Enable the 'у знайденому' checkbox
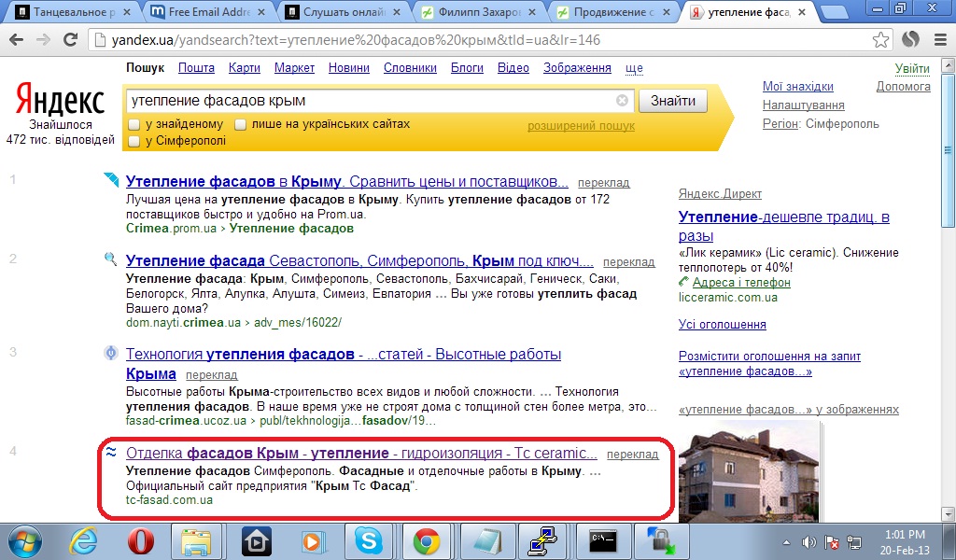The width and height of the screenshot is (956, 560). (x=134, y=124)
